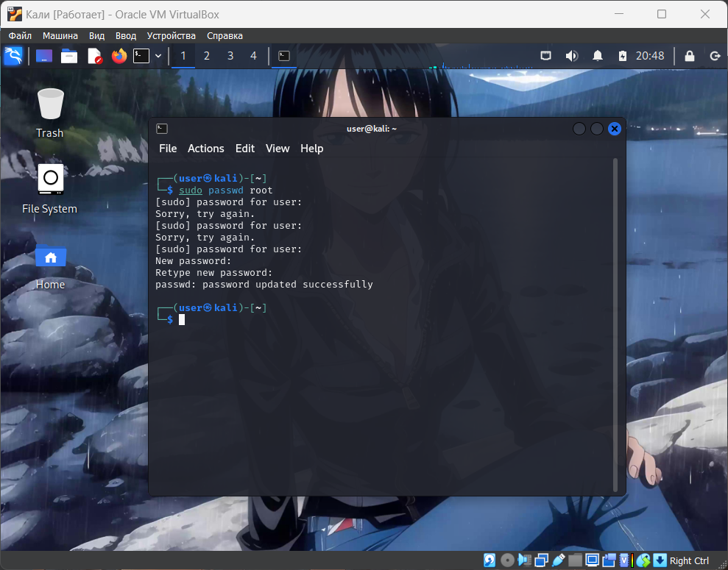Click the terminal input cursor line

[182, 319]
